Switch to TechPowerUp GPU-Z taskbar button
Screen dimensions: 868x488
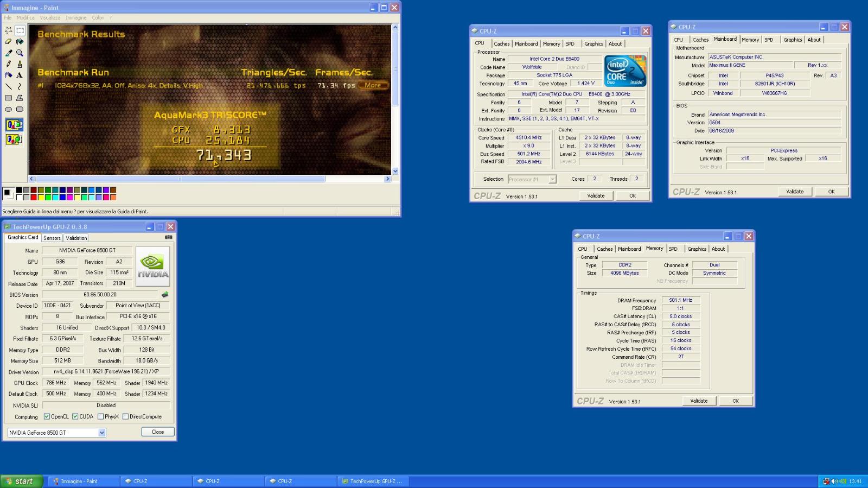point(374,481)
